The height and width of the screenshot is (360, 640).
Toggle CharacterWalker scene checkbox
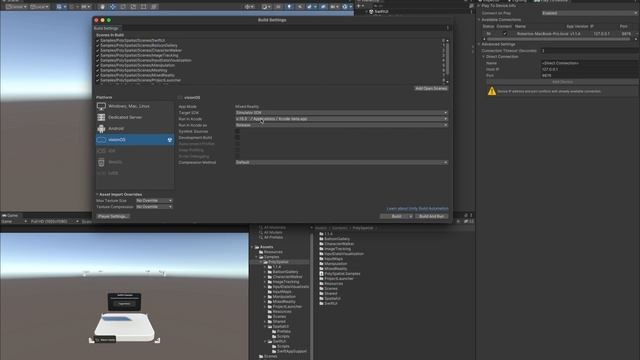pyautogui.click(x=98, y=51)
